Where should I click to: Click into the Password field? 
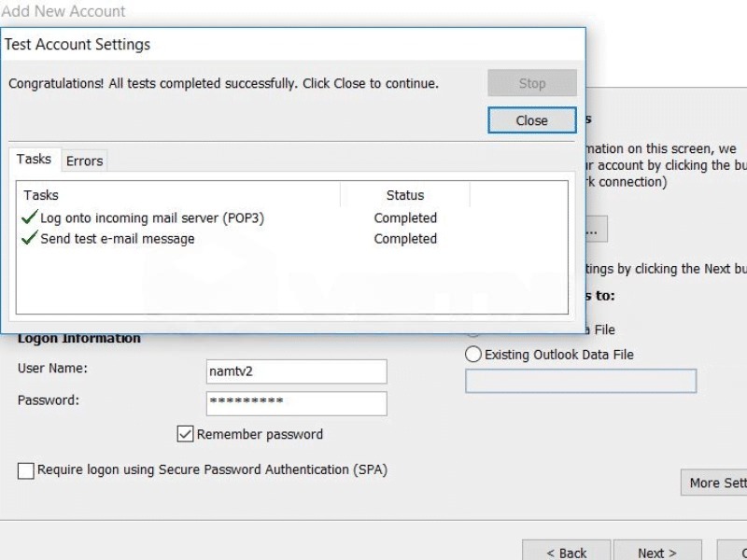296,403
